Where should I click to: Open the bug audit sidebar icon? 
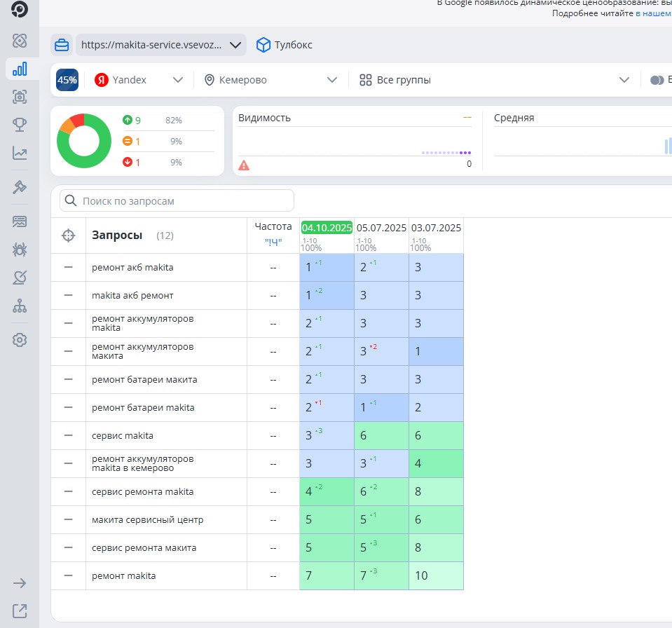[x=20, y=249]
